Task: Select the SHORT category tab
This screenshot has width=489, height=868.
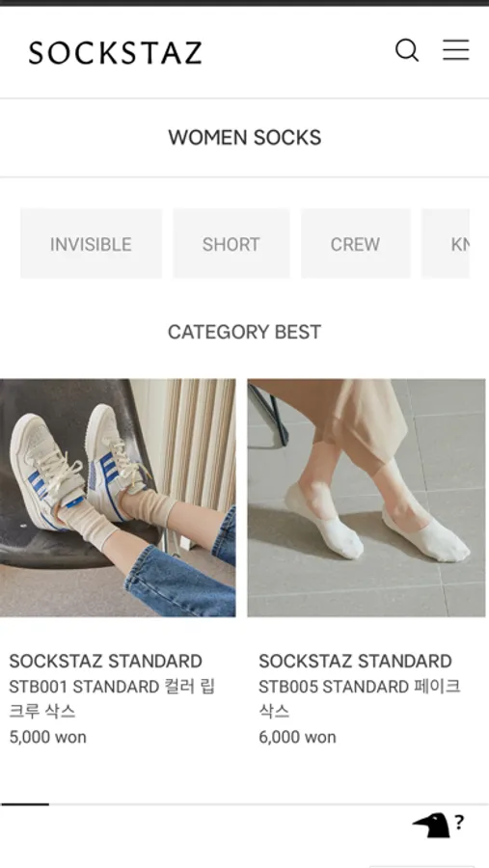Action: tap(231, 244)
